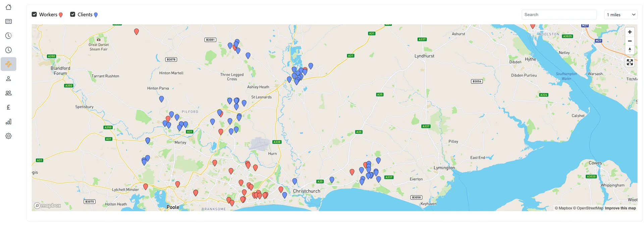Follow the Improve this map link

pyautogui.click(x=620, y=208)
